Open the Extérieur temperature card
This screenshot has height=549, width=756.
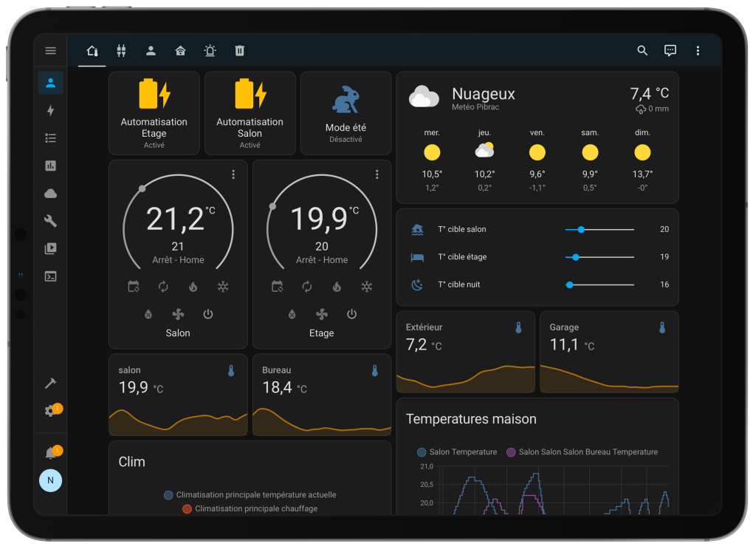click(465, 352)
